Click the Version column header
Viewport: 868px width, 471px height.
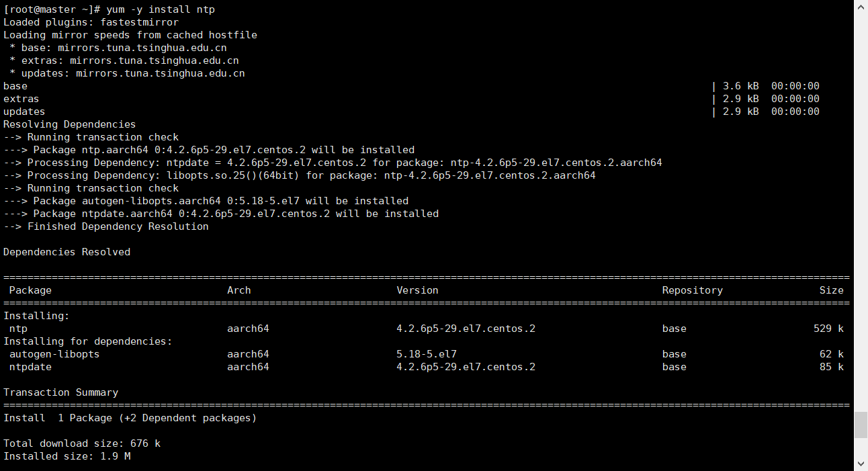(417, 290)
